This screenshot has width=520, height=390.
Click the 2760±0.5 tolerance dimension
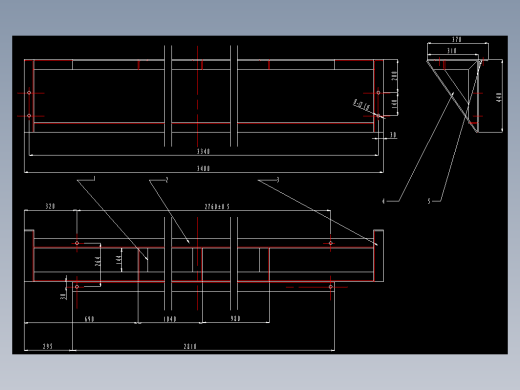[217, 207]
